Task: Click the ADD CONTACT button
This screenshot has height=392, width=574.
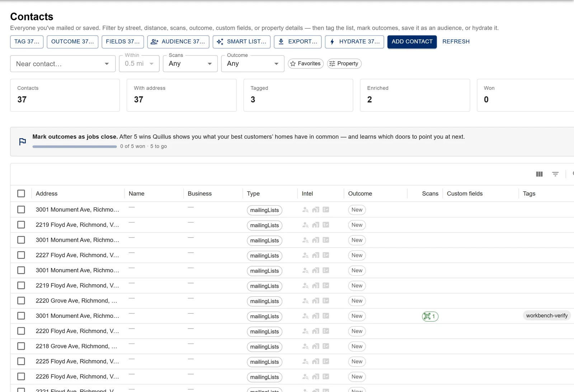Action: [x=412, y=42]
